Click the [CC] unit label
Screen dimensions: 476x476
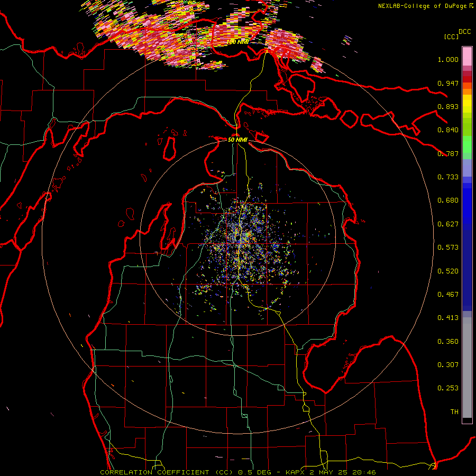pos(451,36)
